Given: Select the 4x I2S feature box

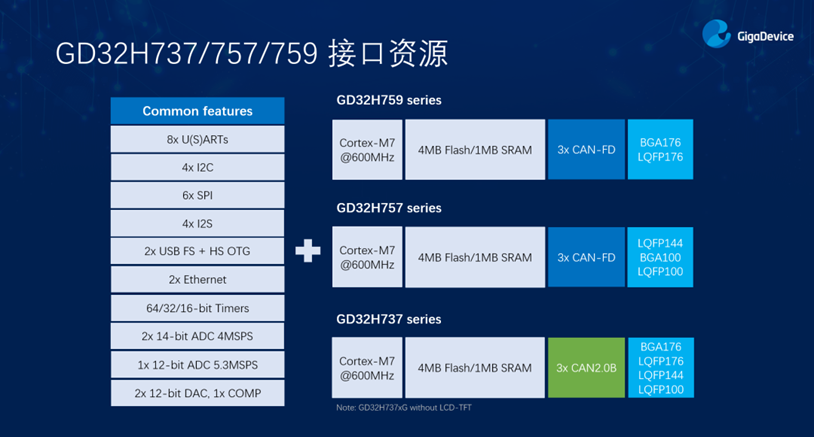Looking at the screenshot, I should tap(197, 223).
